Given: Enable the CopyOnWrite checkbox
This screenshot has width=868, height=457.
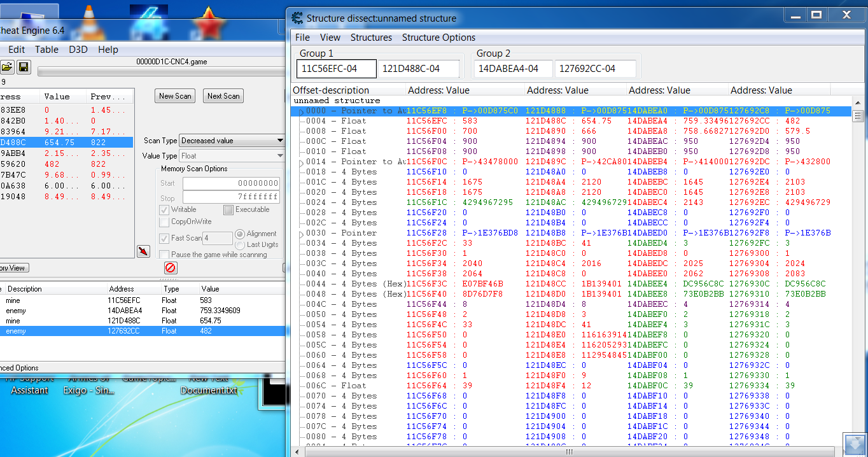Looking at the screenshot, I should pos(164,222).
